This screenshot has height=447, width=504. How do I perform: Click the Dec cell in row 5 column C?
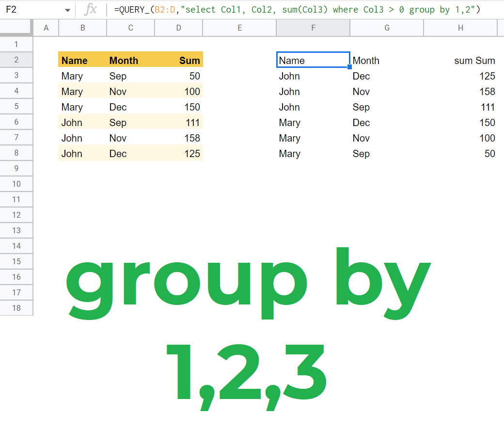point(130,107)
